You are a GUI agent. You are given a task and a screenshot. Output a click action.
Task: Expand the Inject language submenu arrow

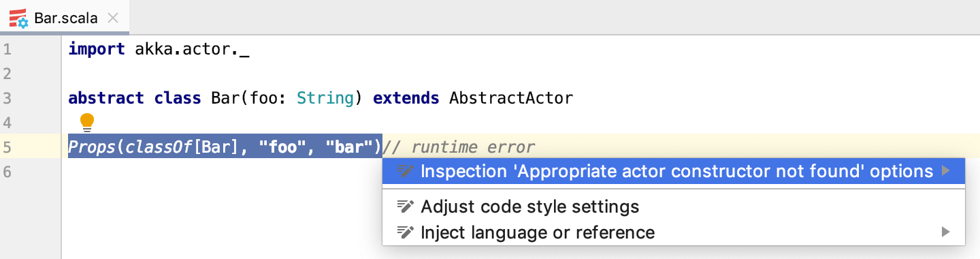click(x=945, y=232)
